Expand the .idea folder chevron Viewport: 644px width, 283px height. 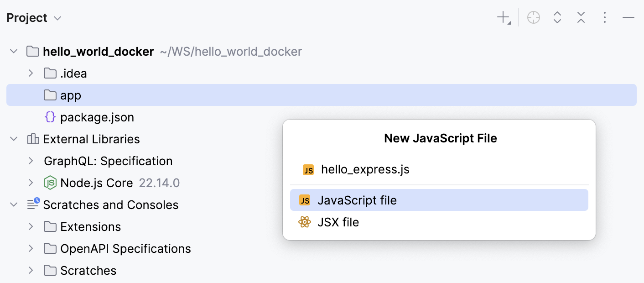(30, 73)
